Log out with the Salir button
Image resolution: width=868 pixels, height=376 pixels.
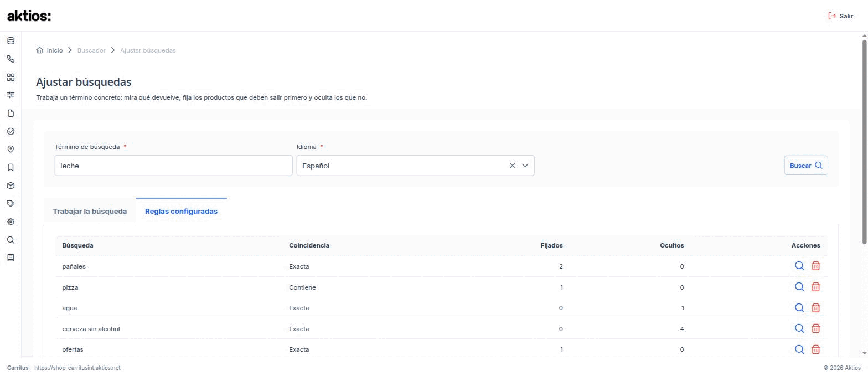click(x=840, y=16)
